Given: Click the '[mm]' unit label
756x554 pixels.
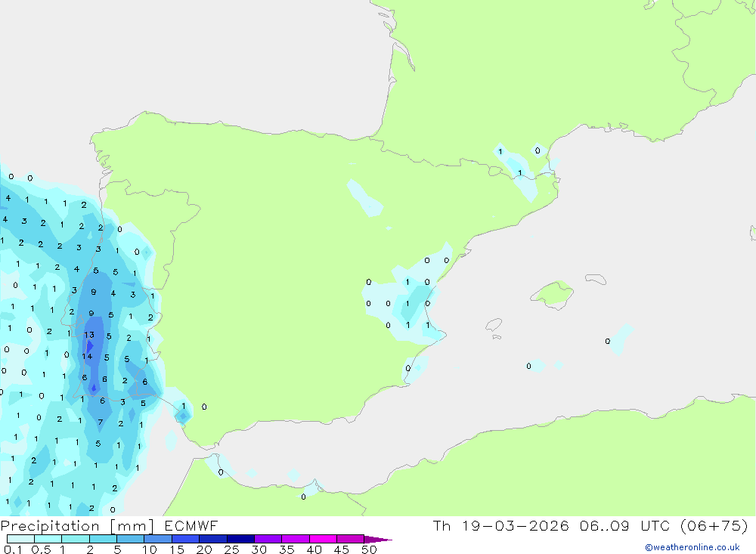Looking at the screenshot, I should coord(132,526).
